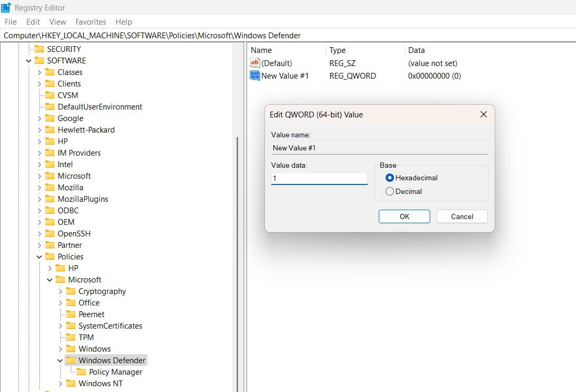Click the New Value #1 REG_QWORD icon
This screenshot has width=576, height=392.
click(x=255, y=75)
